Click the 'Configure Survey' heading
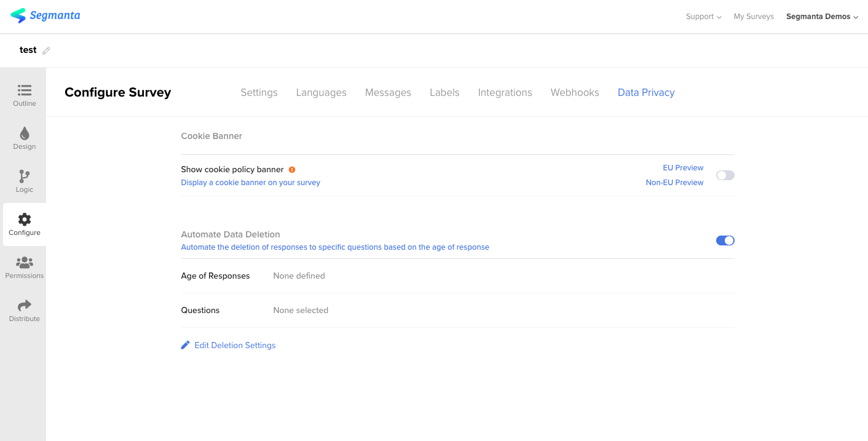The width and height of the screenshot is (868, 441). [118, 92]
